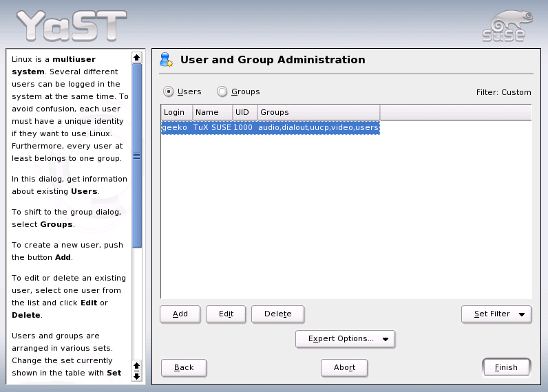This screenshot has width=548, height=392.
Task: Open the Set Filter dropdown
Action: click(x=496, y=314)
